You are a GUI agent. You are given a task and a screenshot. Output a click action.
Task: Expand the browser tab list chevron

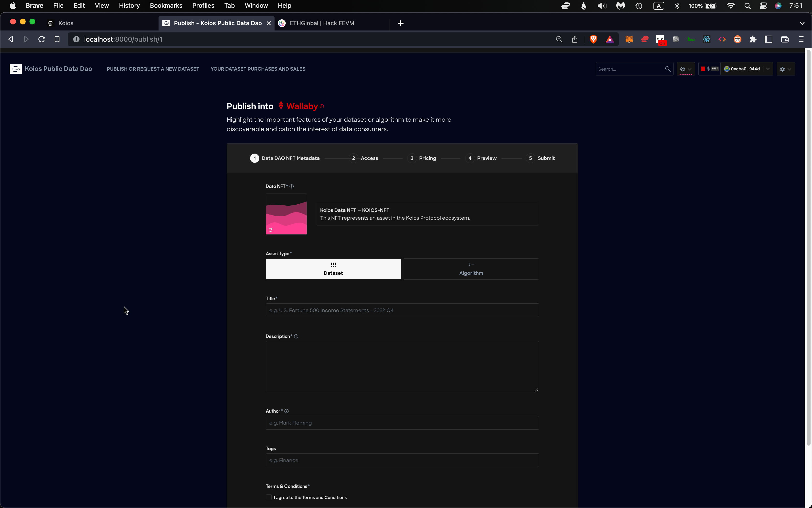point(802,23)
